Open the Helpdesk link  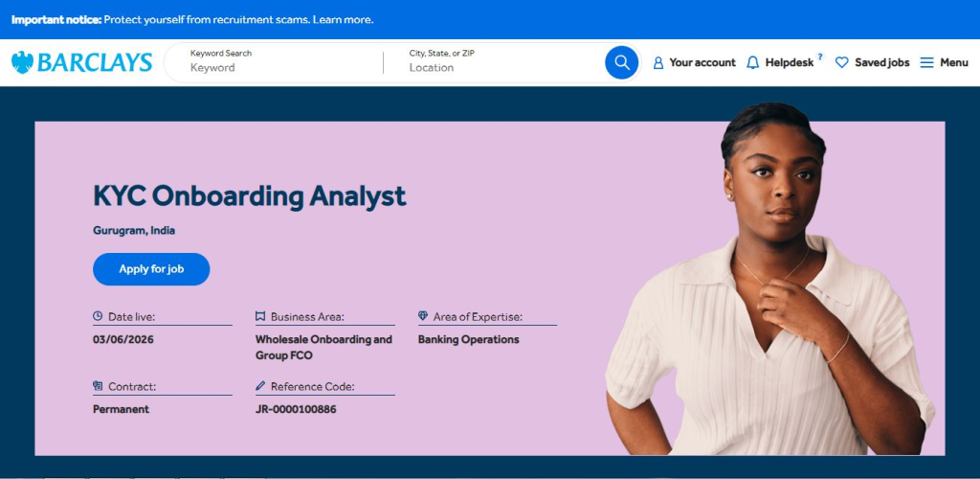point(790,62)
